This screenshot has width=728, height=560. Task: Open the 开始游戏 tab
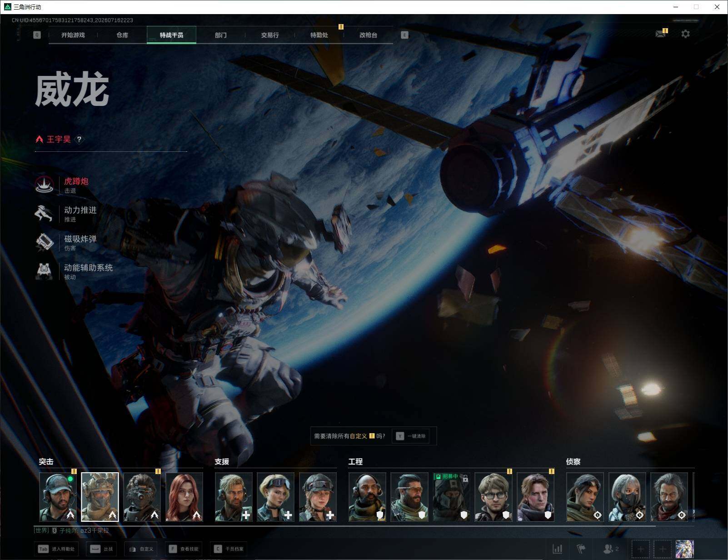click(x=73, y=35)
